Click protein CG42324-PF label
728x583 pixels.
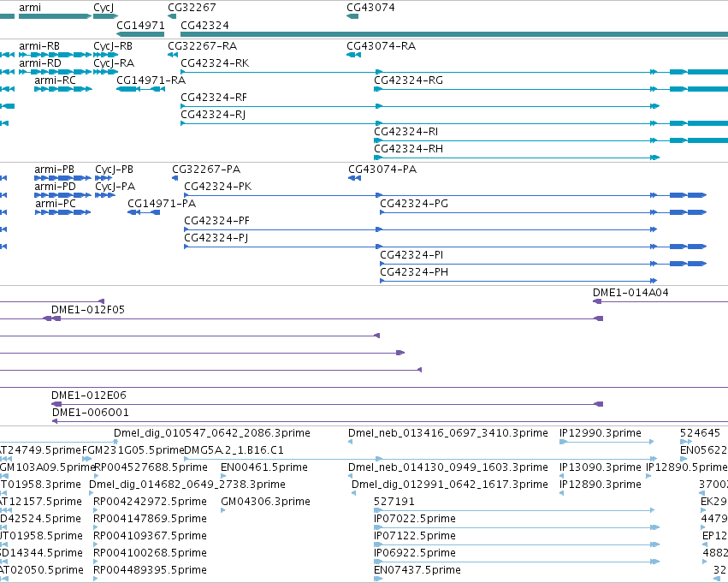[216, 221]
